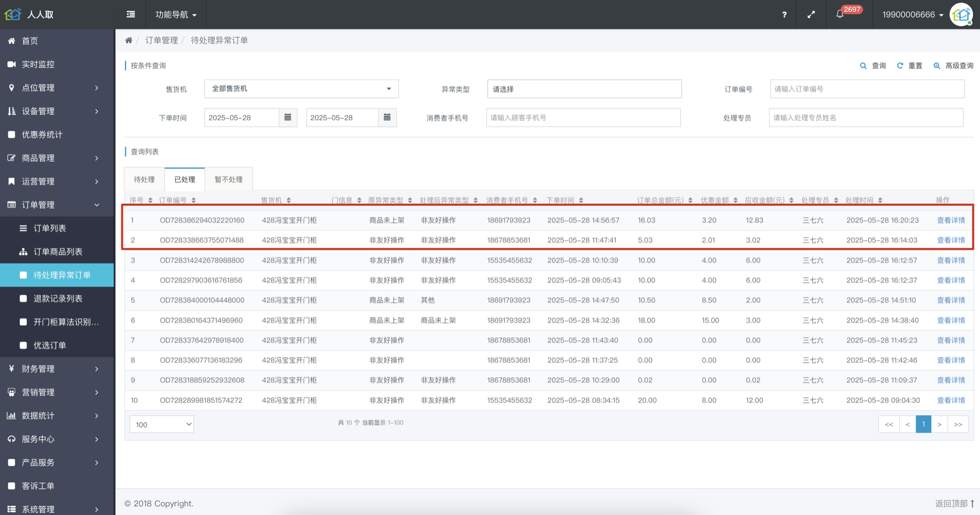This screenshot has width=980, height=515.
Task: Select page 1 in pagination
Action: [923, 424]
